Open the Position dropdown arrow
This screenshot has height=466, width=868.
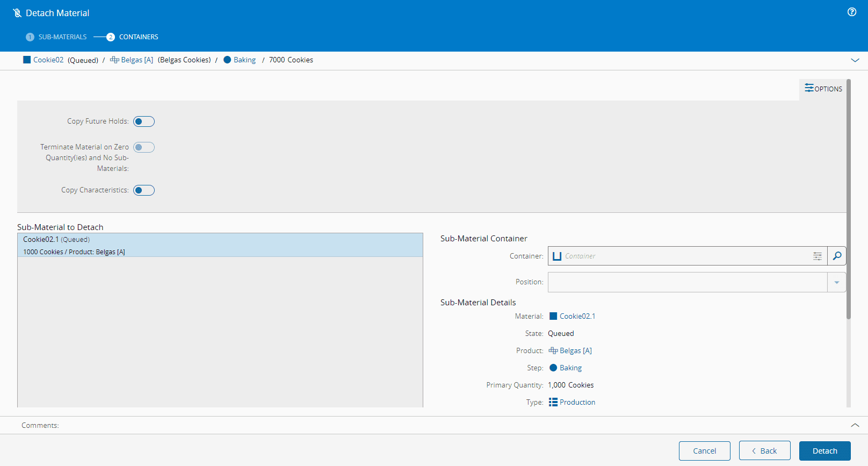click(836, 282)
